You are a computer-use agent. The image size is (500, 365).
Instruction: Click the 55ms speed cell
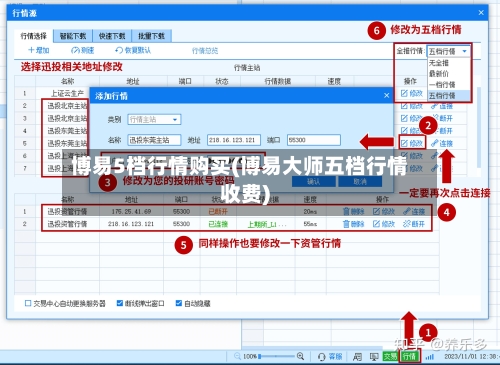310,224
